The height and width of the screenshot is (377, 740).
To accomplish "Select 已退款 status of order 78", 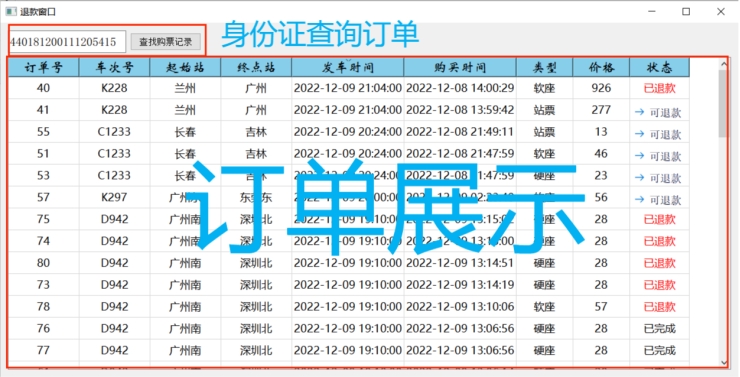I will coord(659,307).
